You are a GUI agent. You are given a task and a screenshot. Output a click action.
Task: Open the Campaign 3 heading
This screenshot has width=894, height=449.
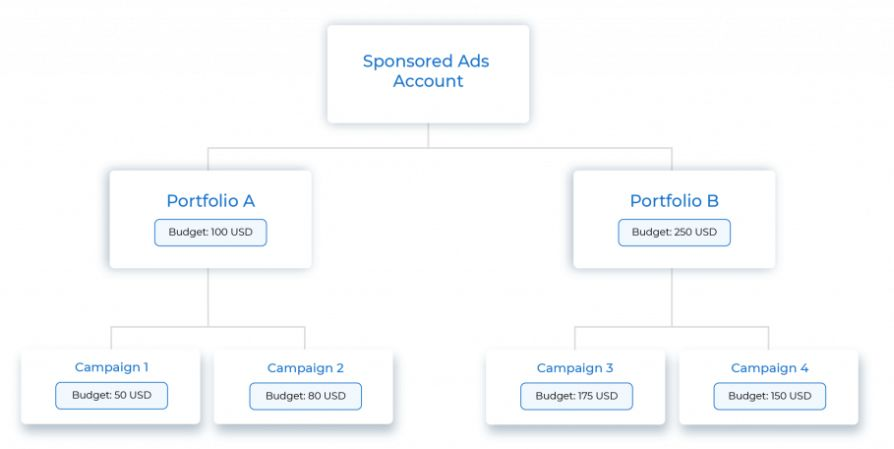(575, 368)
